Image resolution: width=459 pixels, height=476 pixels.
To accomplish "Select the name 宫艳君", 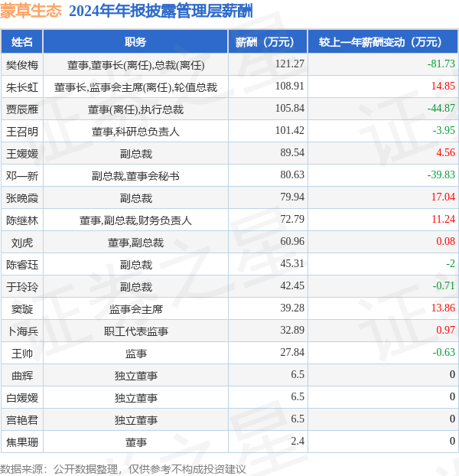I will point(22,420).
